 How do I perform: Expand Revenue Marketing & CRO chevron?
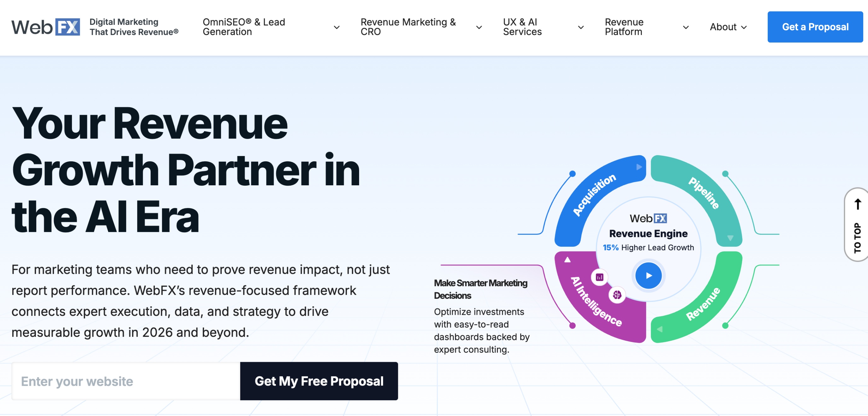pyautogui.click(x=479, y=27)
